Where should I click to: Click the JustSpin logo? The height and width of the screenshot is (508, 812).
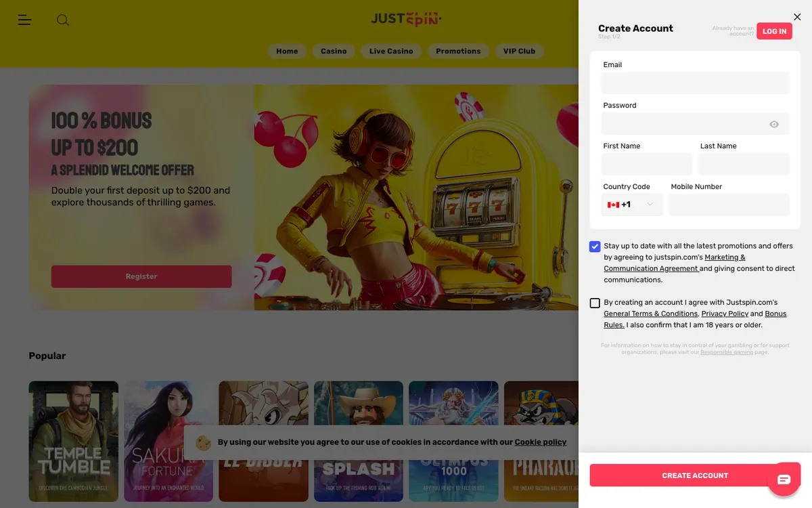[x=406, y=20]
